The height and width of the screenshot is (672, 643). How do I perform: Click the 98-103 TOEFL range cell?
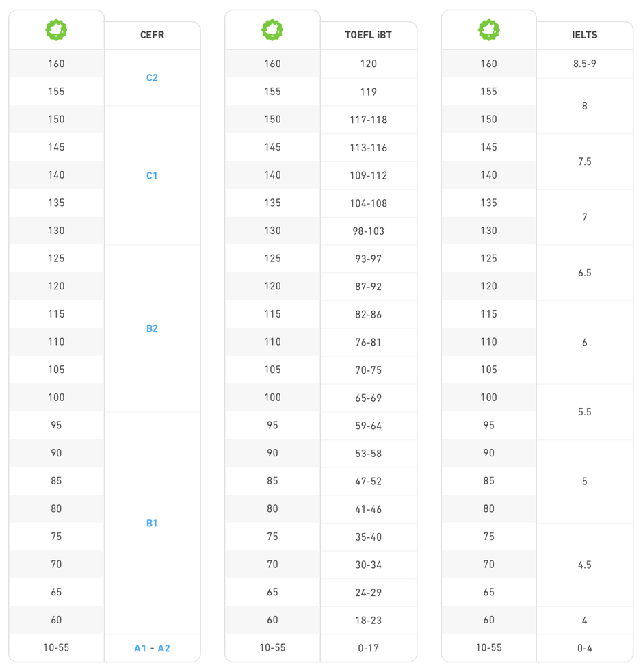pos(368,231)
